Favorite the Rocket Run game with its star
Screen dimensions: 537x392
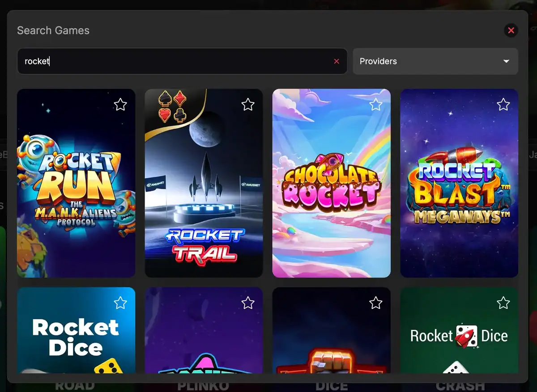120,105
